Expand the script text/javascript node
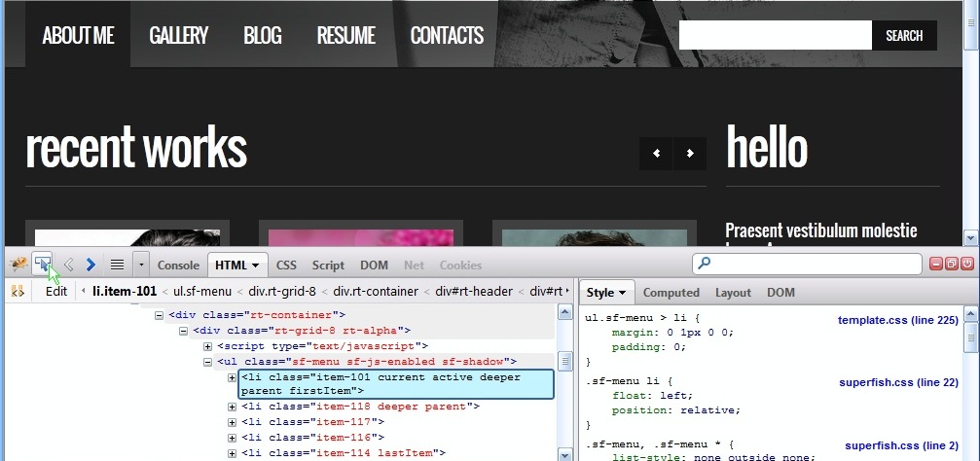Image resolution: width=980 pixels, height=461 pixels. tap(208, 346)
